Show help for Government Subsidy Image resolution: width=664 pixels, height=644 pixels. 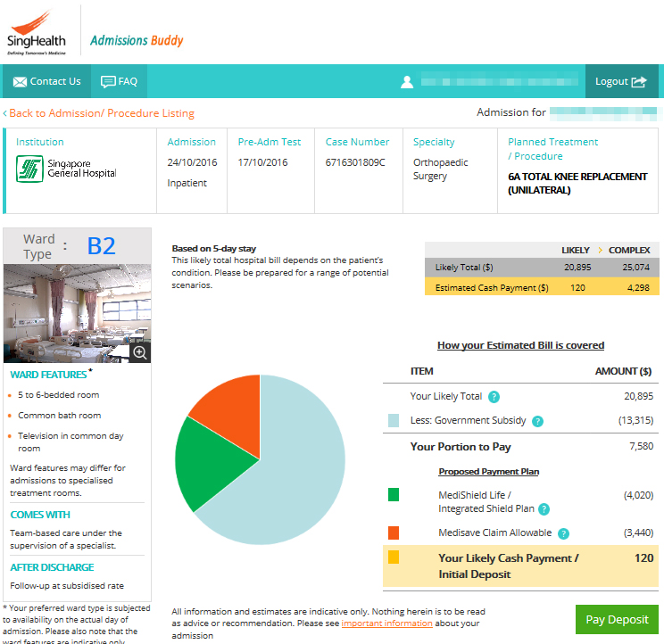pos(537,421)
